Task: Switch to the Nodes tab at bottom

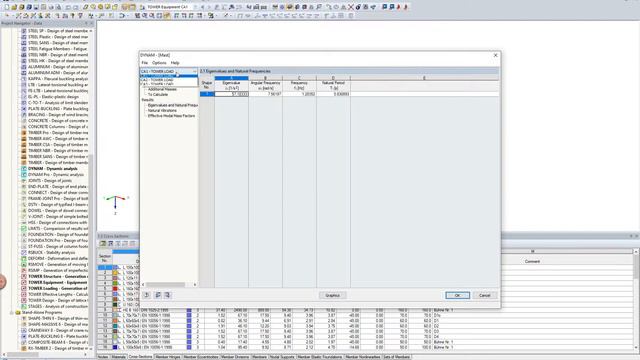Action: point(103,357)
